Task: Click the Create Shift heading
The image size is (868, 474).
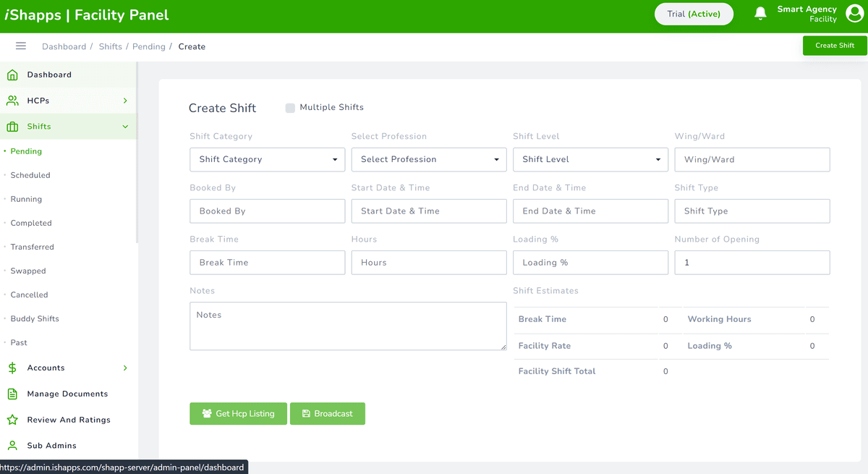Action: tap(223, 108)
